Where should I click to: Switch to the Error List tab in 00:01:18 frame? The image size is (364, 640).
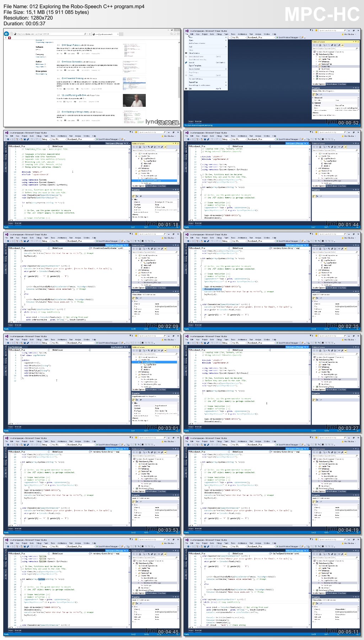click(18, 223)
